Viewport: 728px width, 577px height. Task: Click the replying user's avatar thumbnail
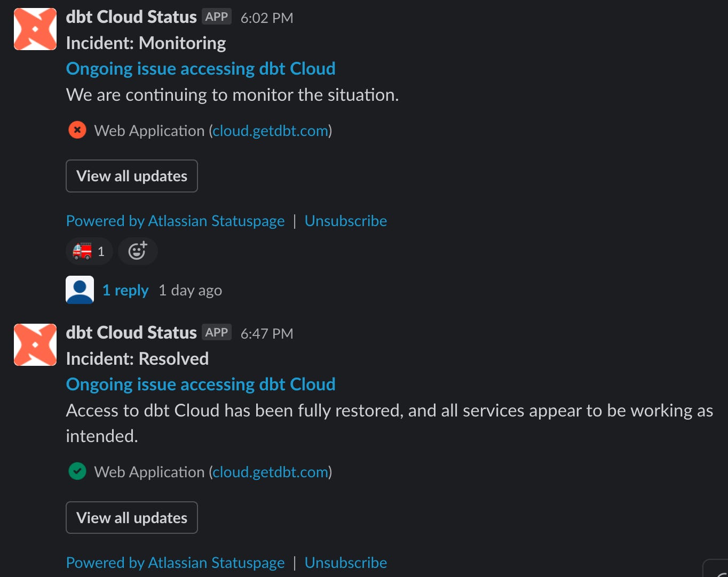(x=79, y=289)
